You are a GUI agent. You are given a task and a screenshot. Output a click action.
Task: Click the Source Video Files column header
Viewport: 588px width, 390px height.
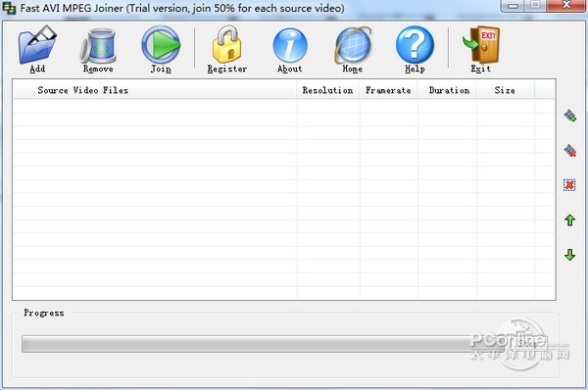[155, 90]
